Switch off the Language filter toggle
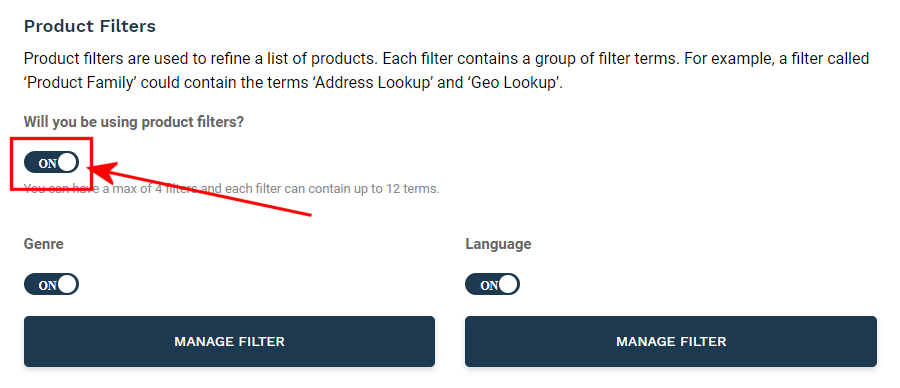This screenshot has height=388, width=900. pyautogui.click(x=492, y=285)
